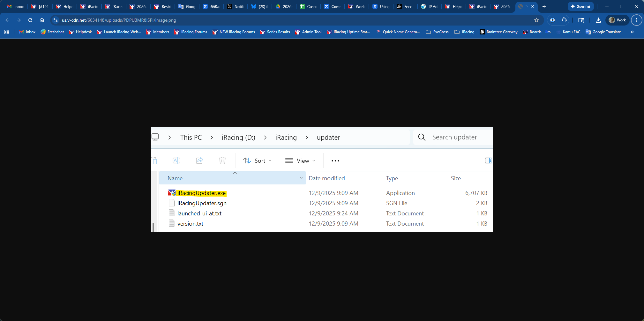
Task: Switch to the Goog translate tab
Action: 187,6
